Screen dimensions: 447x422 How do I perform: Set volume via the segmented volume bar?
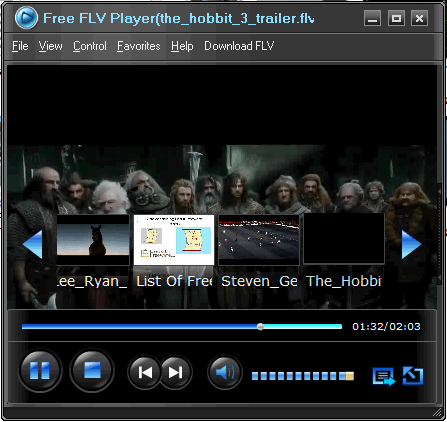[303, 376]
